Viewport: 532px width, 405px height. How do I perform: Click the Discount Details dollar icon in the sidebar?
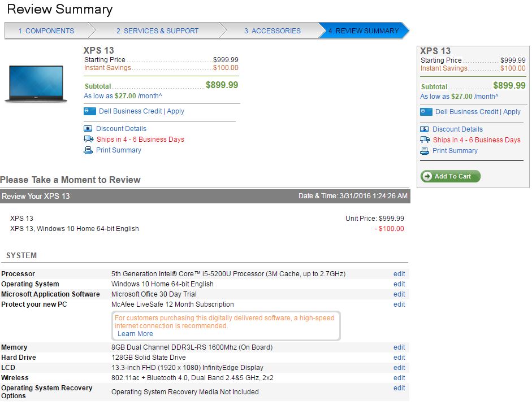425,129
